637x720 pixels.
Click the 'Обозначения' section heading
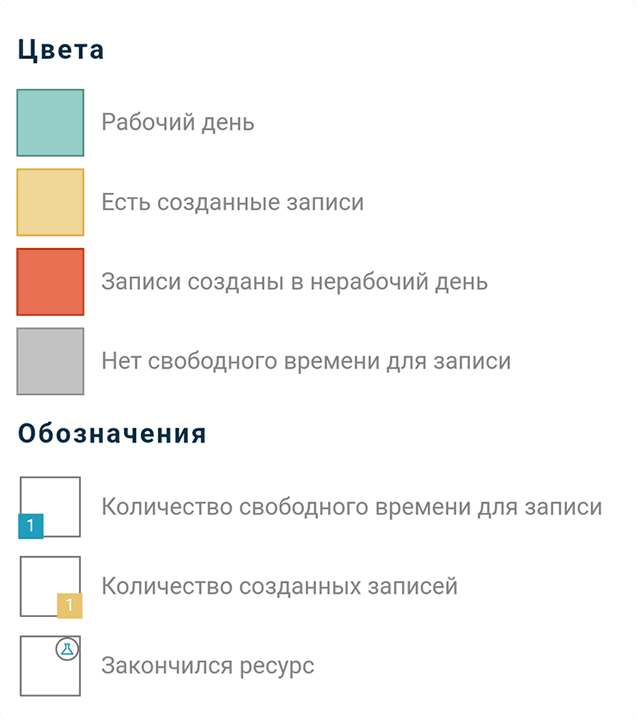pos(112,434)
